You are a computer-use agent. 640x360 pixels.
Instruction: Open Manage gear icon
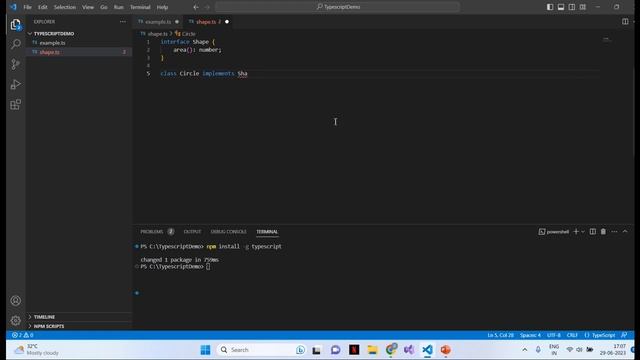coord(16,320)
